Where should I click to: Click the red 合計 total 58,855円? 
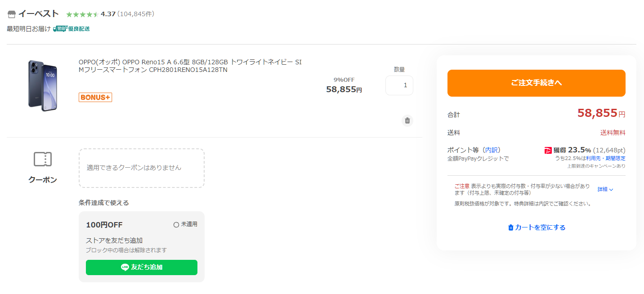point(601,113)
